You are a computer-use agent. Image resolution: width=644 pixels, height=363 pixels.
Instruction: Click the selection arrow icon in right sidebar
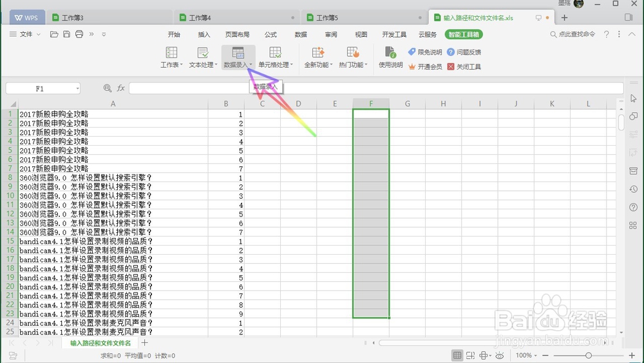(633, 98)
